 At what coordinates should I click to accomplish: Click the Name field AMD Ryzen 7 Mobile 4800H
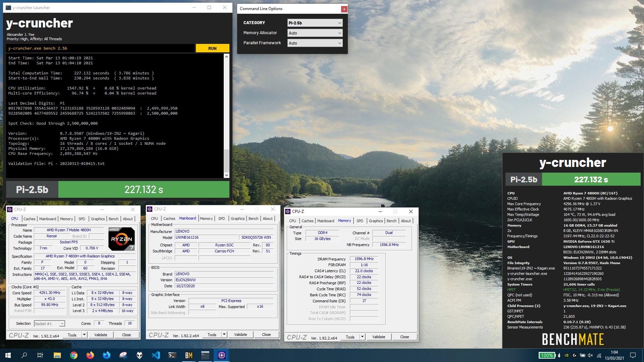point(69,230)
